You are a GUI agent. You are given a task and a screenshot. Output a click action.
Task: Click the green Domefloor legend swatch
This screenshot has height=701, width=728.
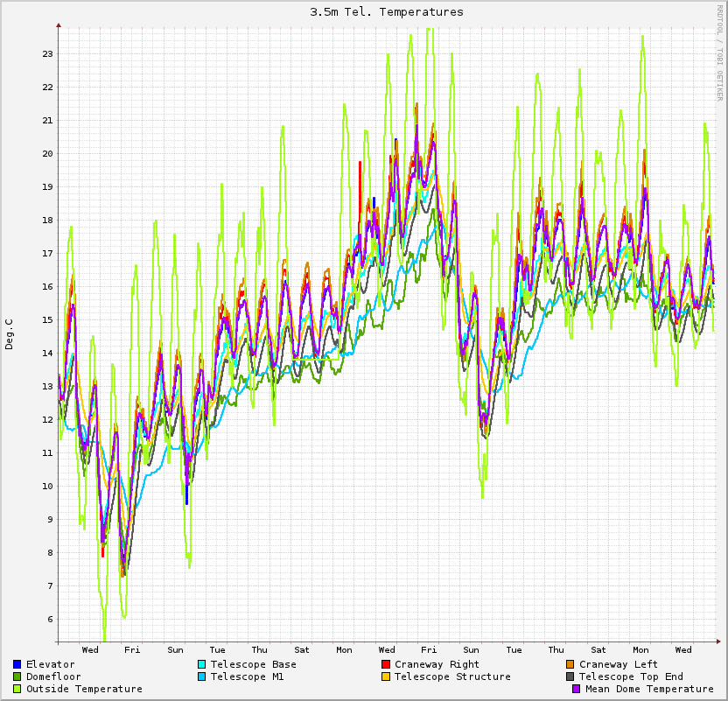(x=17, y=676)
